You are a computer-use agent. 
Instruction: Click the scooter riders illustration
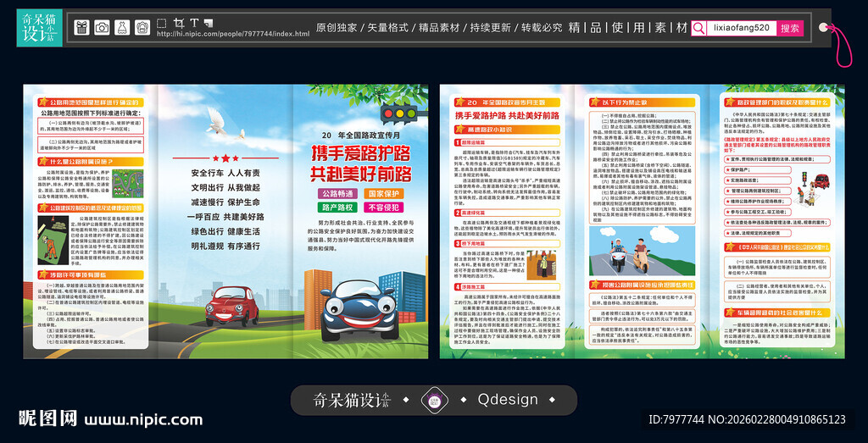pos(643,251)
